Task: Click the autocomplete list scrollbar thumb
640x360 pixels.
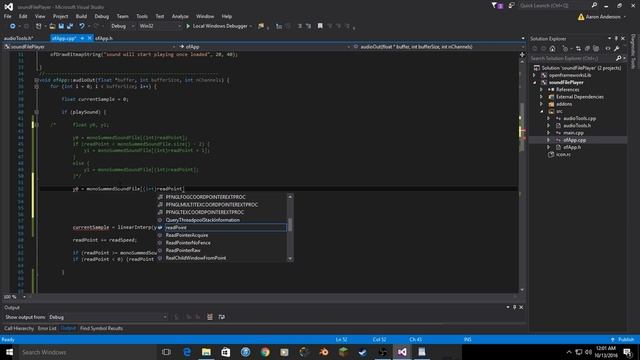Action: coord(290,224)
